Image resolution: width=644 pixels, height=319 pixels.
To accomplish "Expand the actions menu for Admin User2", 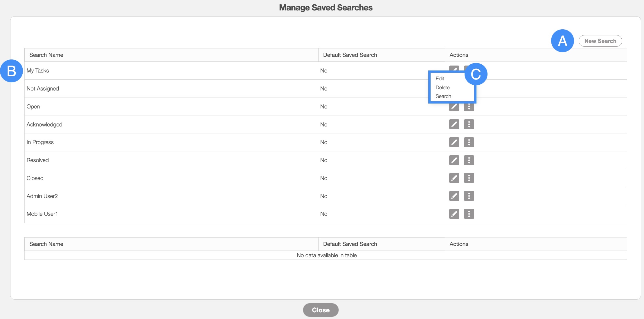I will (x=469, y=196).
